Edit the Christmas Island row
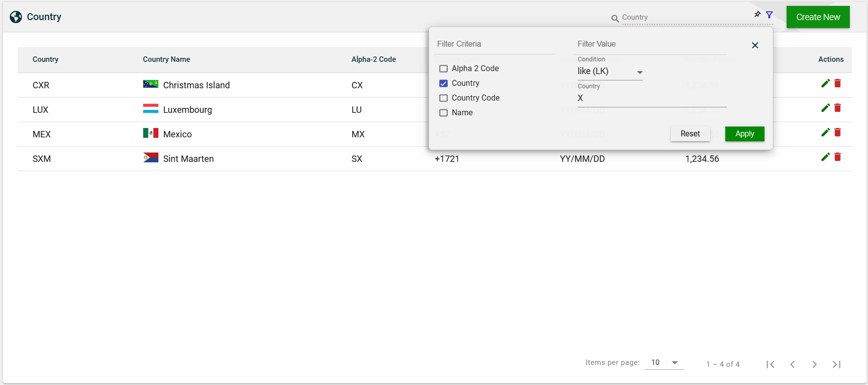Screen dimensions: 868x385 pyautogui.click(x=825, y=83)
